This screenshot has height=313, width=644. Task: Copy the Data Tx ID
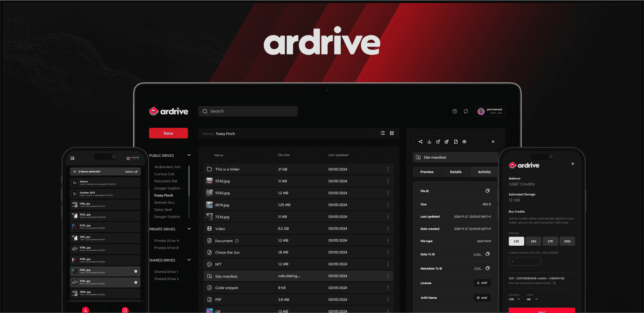[487, 254]
